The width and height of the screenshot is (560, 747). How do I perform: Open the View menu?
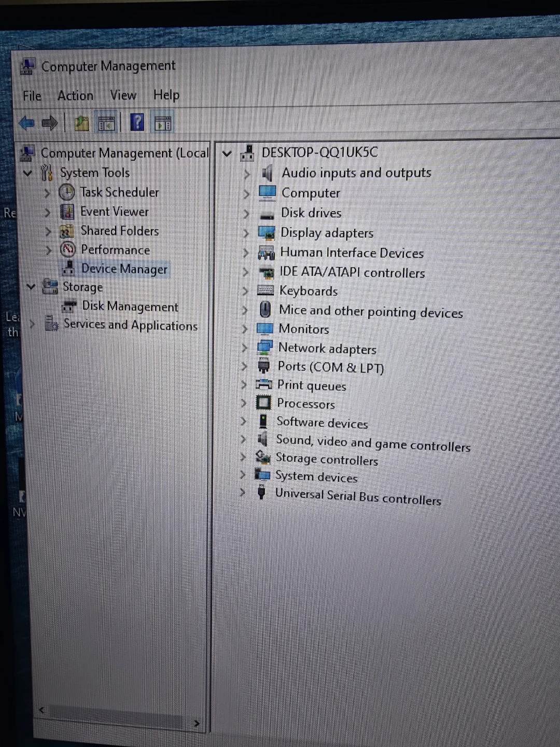(x=123, y=95)
